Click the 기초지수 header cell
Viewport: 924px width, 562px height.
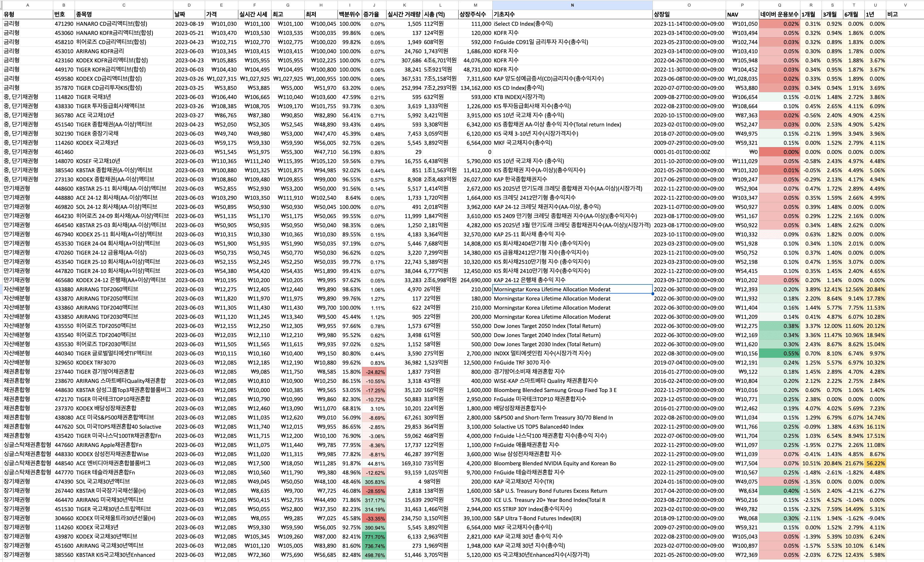(x=572, y=14)
